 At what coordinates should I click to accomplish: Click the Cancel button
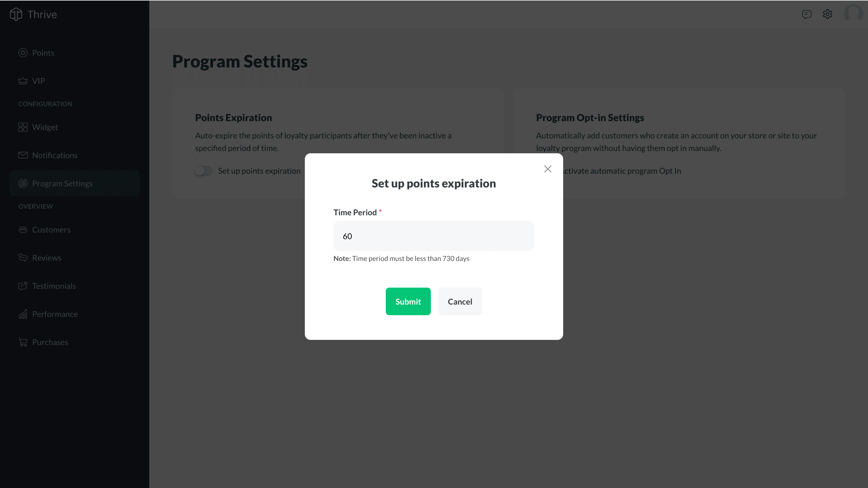coord(460,301)
